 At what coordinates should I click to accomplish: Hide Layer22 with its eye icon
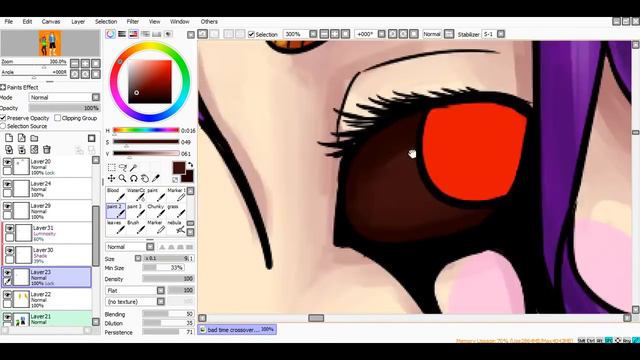(x=7, y=295)
